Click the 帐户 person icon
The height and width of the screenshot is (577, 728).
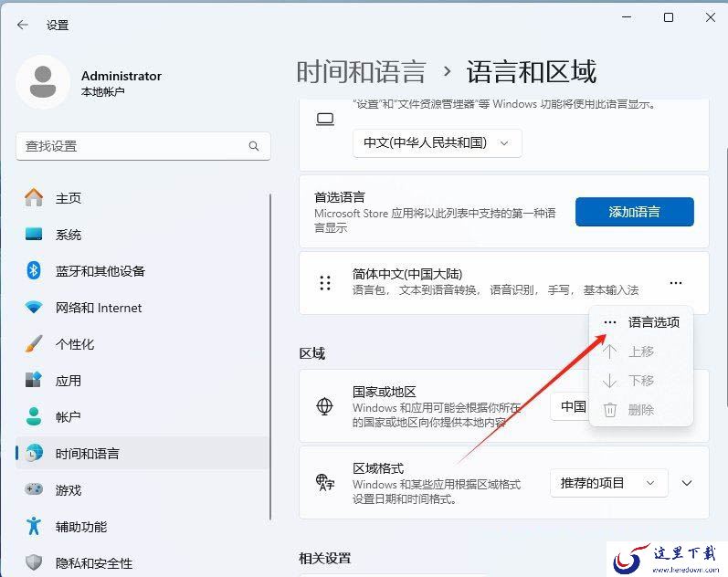click(x=34, y=416)
